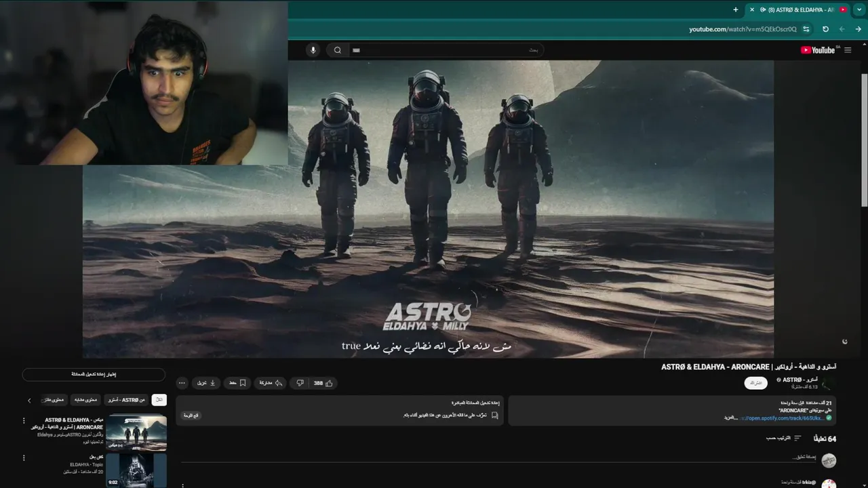
Task: Open options menu for ASTRØ mix item
Action: click(25, 420)
